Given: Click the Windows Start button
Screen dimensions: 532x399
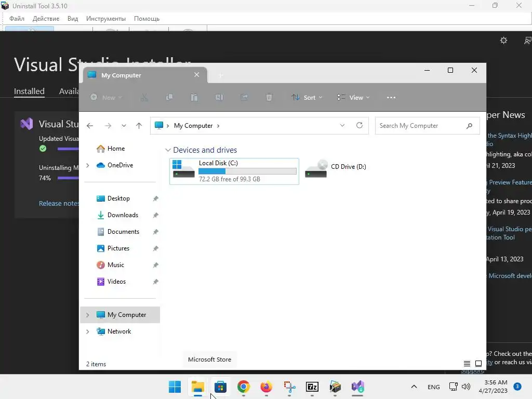Looking at the screenshot, I should click(x=175, y=387).
